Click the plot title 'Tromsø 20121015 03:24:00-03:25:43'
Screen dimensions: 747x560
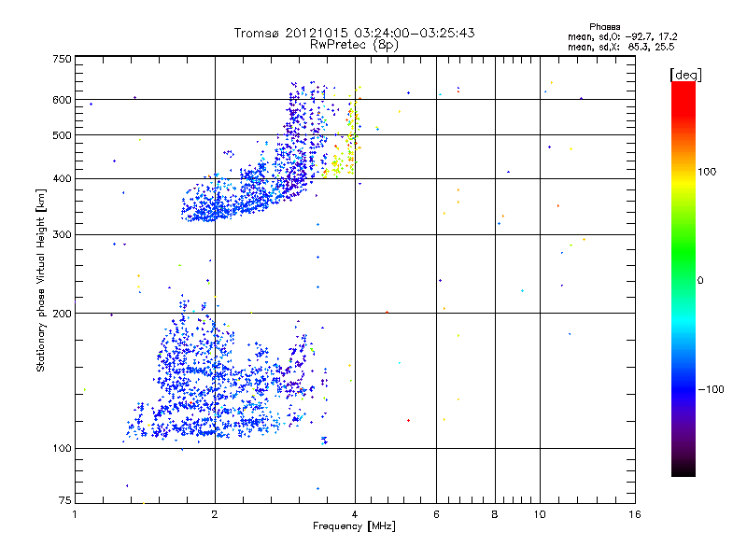[x=354, y=33]
